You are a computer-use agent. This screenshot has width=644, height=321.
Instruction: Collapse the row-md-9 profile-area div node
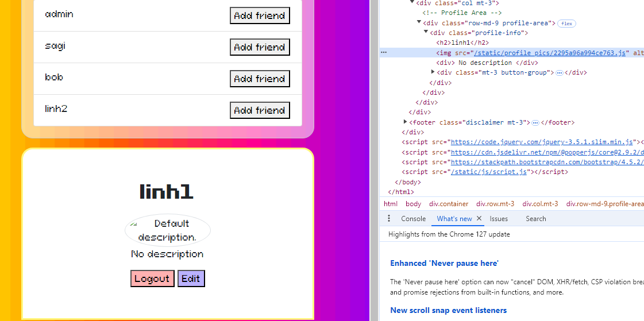point(419,22)
